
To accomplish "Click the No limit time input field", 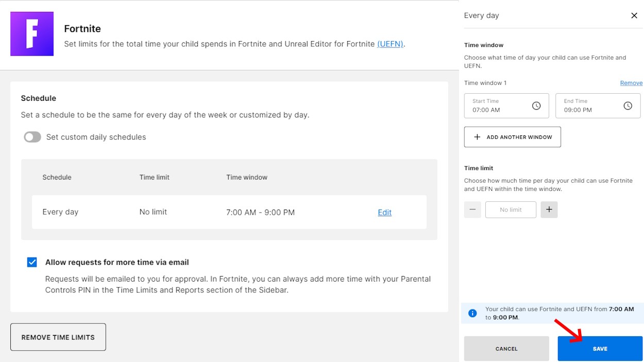I will coord(511,210).
